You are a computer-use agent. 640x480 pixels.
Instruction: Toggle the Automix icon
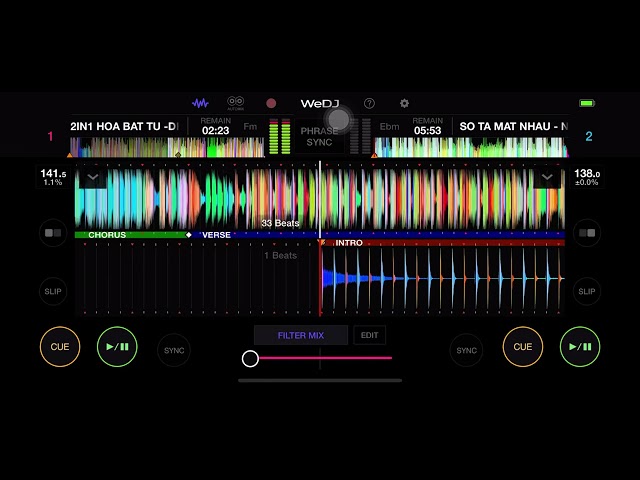pos(236,103)
